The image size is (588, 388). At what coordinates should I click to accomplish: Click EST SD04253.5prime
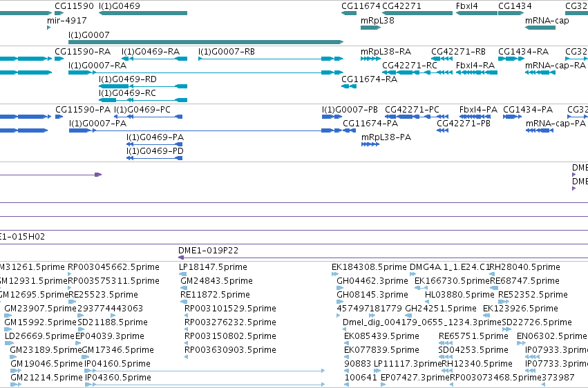473,350
